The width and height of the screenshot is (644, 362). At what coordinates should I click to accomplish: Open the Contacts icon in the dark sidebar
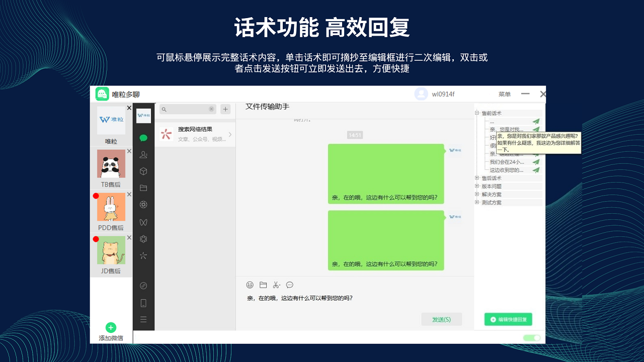(x=143, y=154)
